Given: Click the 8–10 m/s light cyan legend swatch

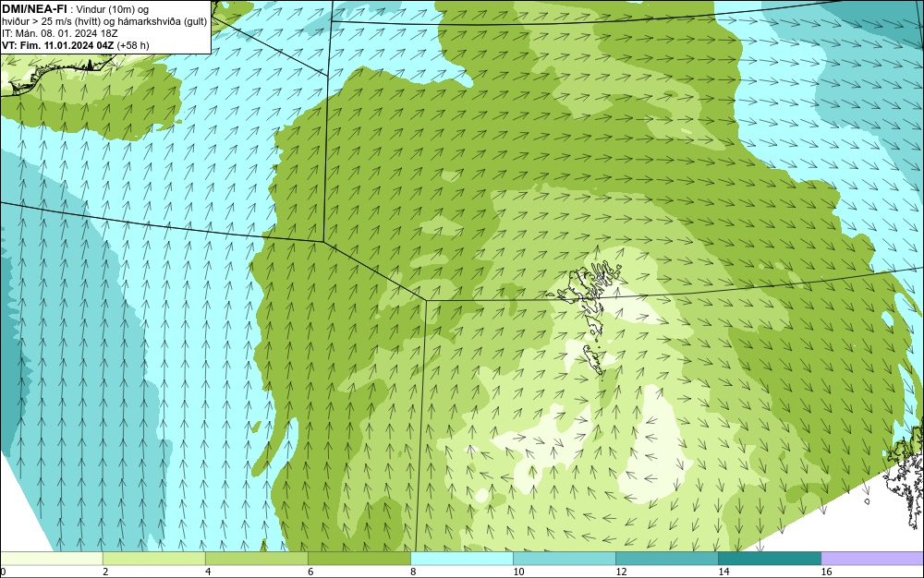Looking at the screenshot, I should (x=462, y=558).
